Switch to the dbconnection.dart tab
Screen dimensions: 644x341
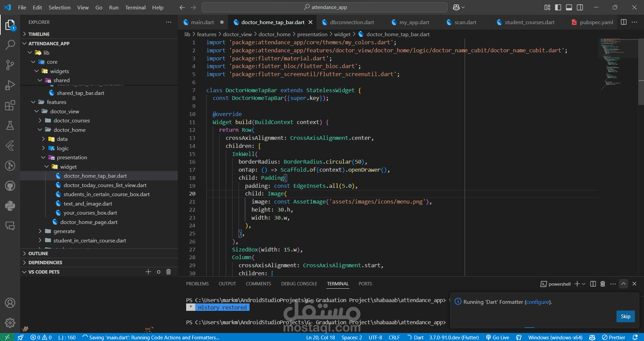(352, 22)
